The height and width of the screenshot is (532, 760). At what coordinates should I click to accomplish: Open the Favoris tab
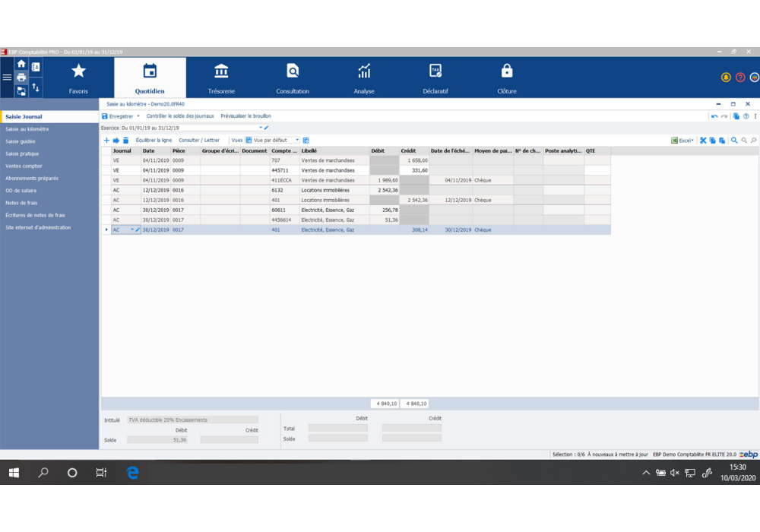tap(78, 78)
